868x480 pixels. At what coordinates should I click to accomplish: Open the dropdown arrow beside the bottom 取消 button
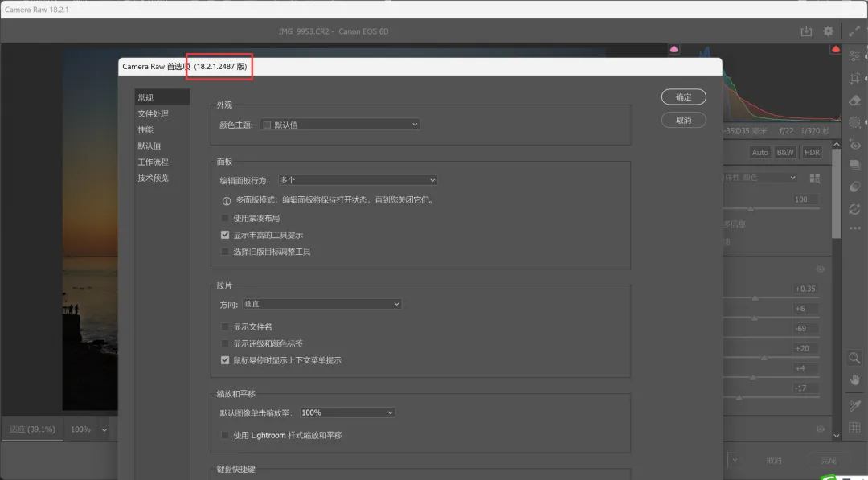[x=735, y=460]
